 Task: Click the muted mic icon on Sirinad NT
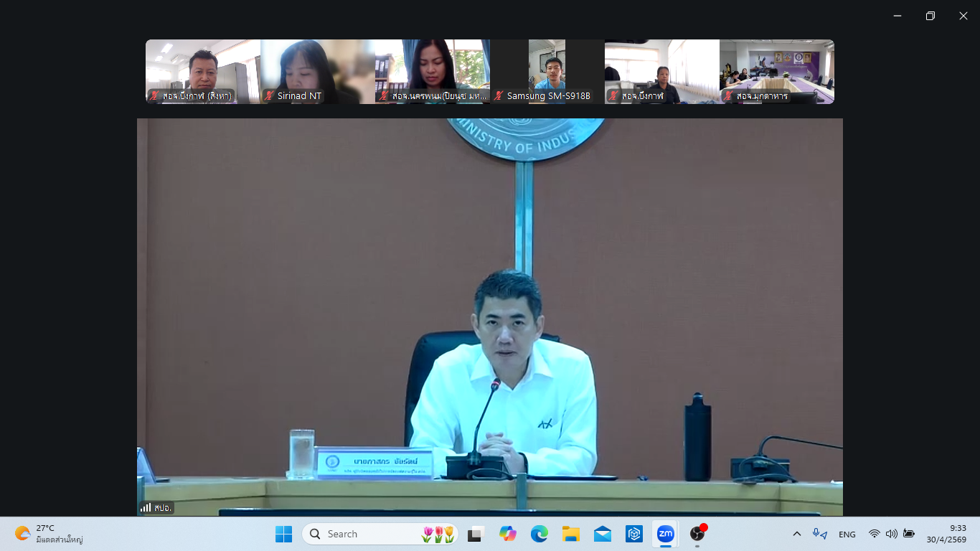[x=269, y=96]
